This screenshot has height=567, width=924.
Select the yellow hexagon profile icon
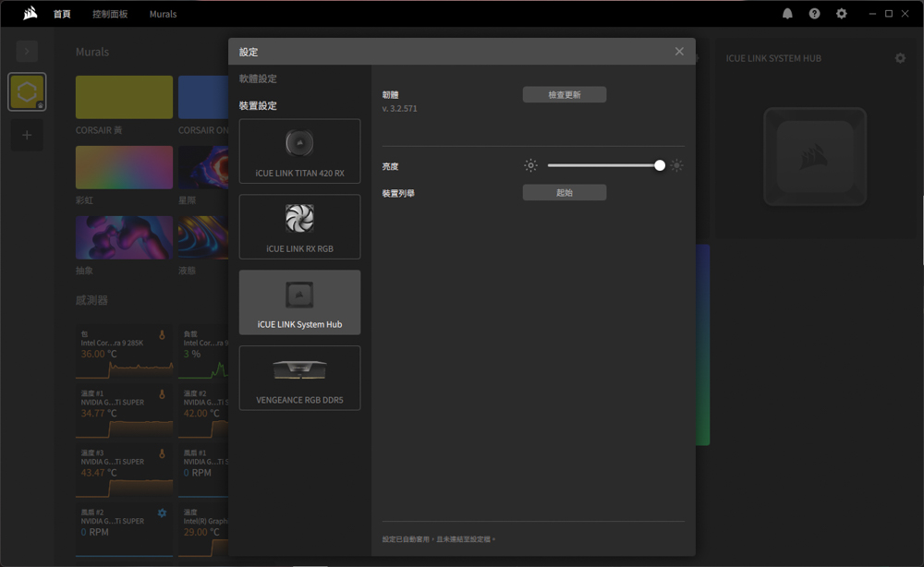coord(27,91)
